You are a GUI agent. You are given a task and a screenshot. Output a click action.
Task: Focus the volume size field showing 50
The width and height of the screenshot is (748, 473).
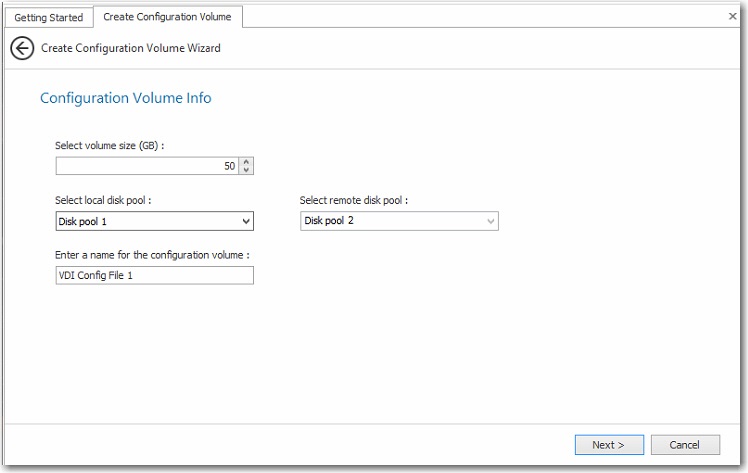coord(147,166)
